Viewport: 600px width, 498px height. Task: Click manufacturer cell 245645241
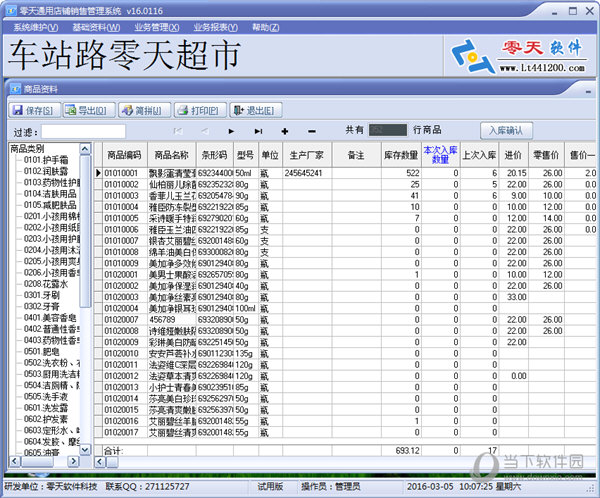(307, 173)
